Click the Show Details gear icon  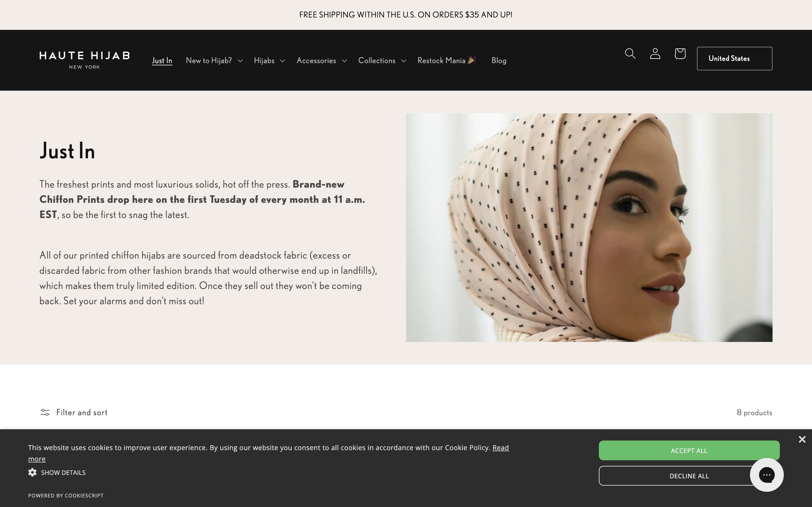[x=32, y=472]
